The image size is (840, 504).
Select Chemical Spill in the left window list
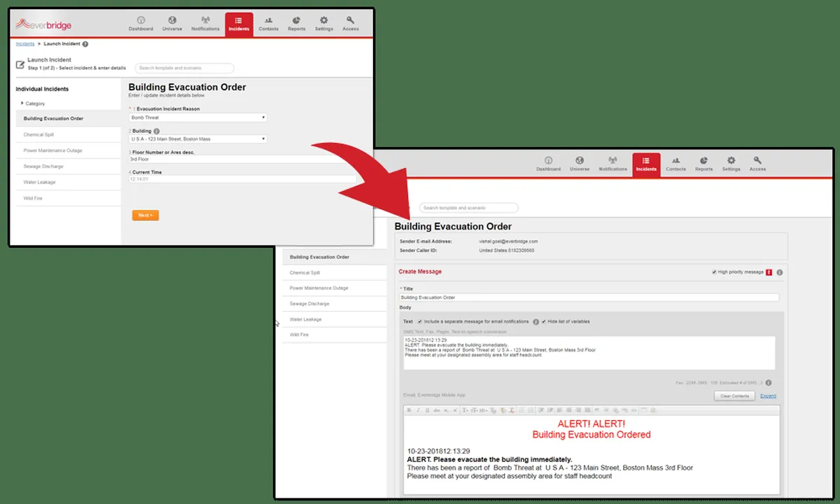(x=68, y=134)
